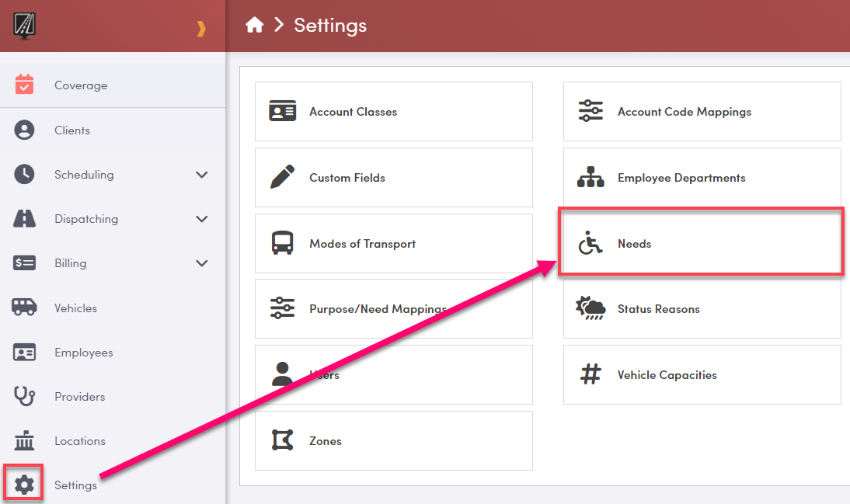Open Vehicle Capacities hash icon
Viewport: 850px width, 504px height.
click(591, 375)
